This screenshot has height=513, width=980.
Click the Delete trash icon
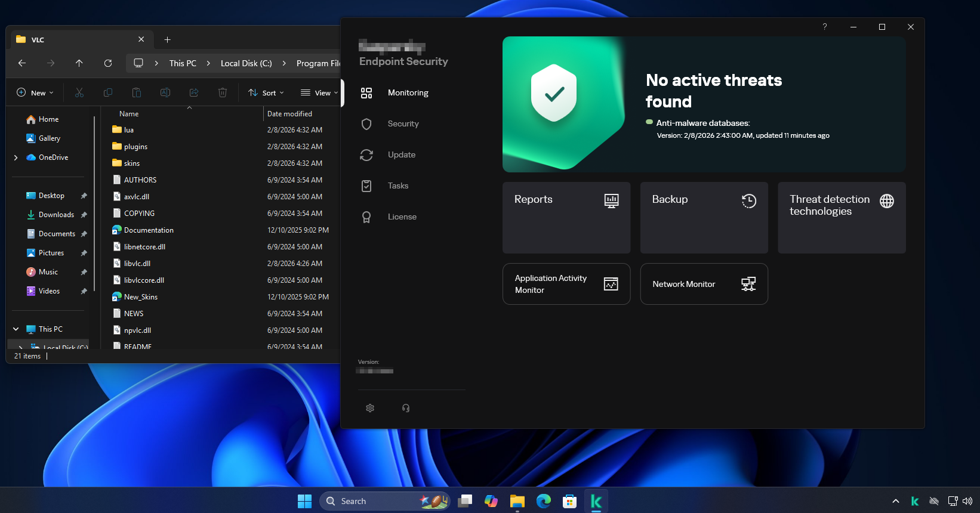click(x=223, y=92)
